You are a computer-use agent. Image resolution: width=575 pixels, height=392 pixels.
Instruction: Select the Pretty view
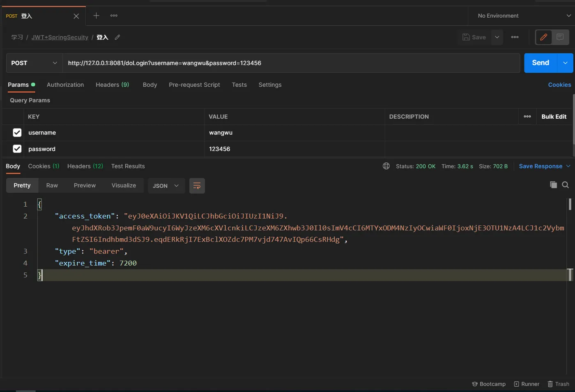[22, 185]
